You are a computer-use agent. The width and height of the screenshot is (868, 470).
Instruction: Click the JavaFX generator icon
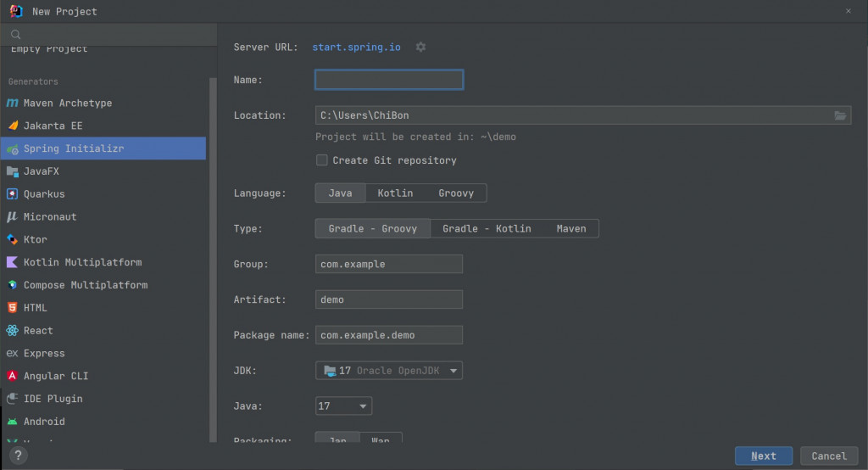point(12,171)
